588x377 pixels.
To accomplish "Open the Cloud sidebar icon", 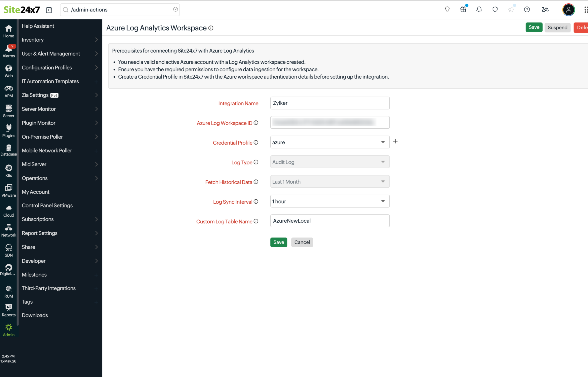I will pyautogui.click(x=9, y=211).
